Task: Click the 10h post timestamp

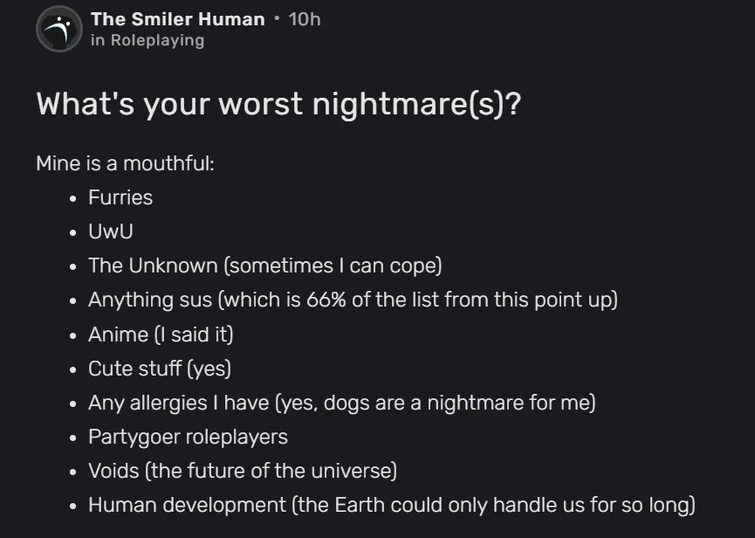Action: 304,19
